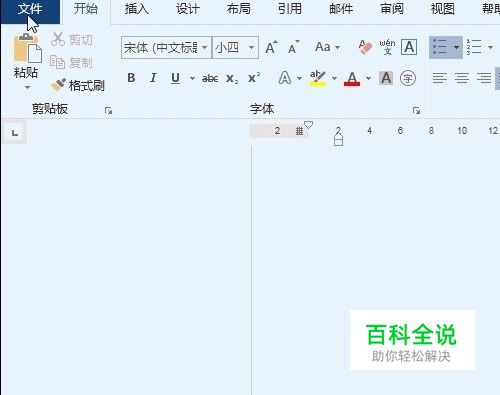Open the 插入 (Insert) tab
The height and width of the screenshot is (395, 500).
pyautogui.click(x=137, y=9)
